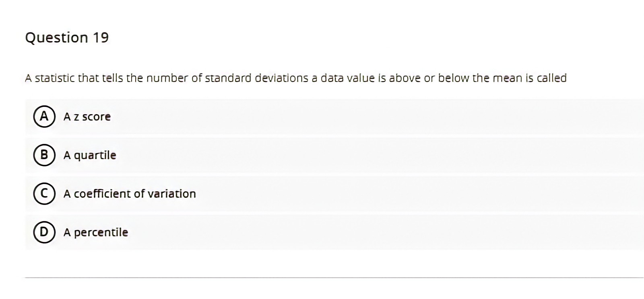This screenshot has width=644, height=299.
Task: Choose the answer 'A percentile'
Action: [96, 232]
